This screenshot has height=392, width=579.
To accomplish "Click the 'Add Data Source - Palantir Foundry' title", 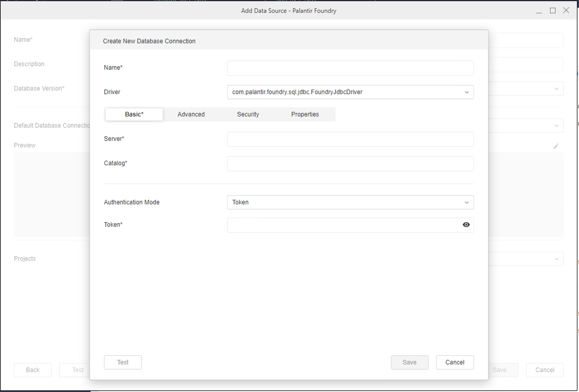I will click(x=289, y=11).
